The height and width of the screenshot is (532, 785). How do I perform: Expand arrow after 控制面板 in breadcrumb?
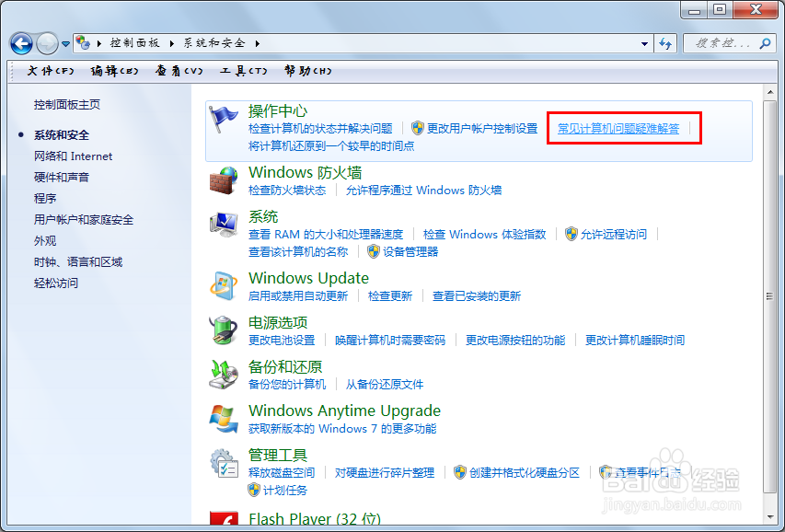[172, 43]
